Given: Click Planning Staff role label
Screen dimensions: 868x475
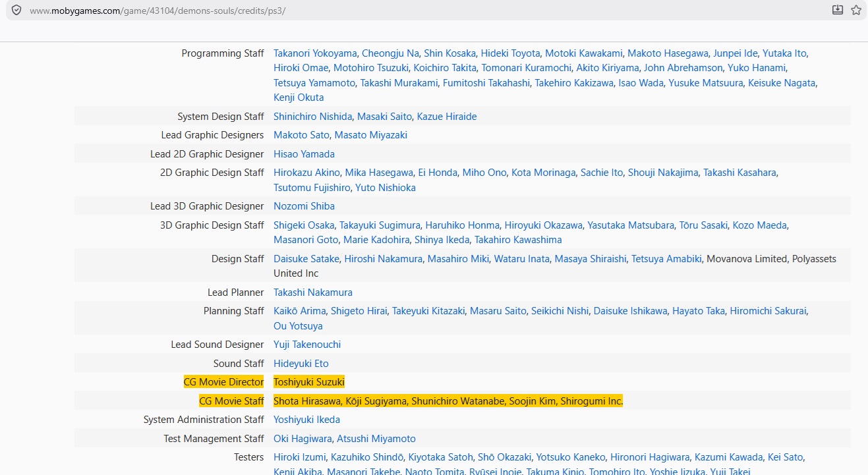Looking at the screenshot, I should pyautogui.click(x=234, y=311).
